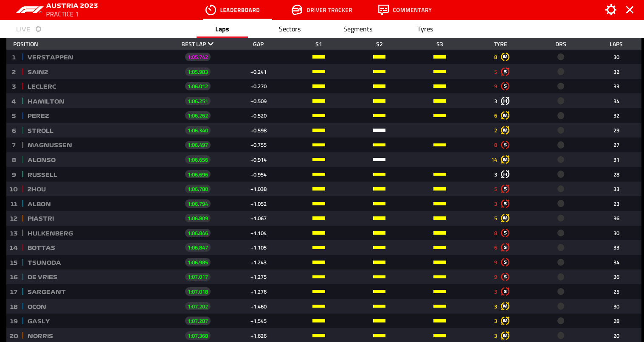This screenshot has height=342, width=644.
Task: Click the POSITION column header
Action: tap(25, 44)
